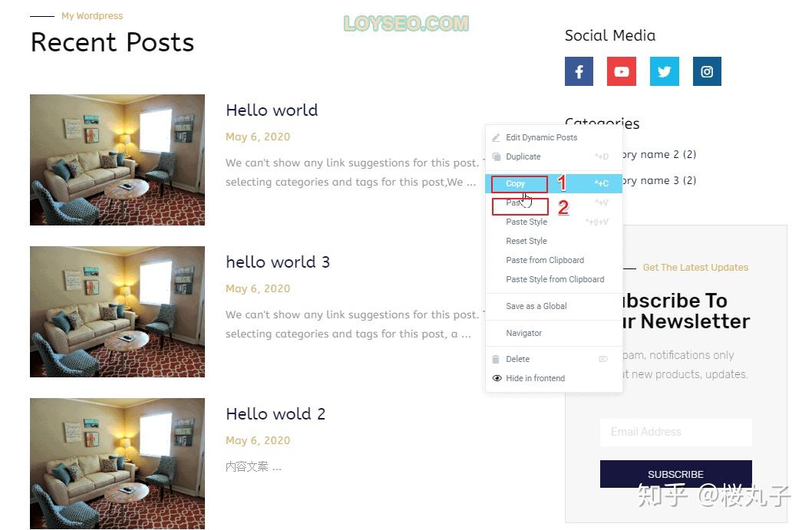The width and height of the screenshot is (812, 530).
Task: Choose Edit Dynamic Posts from the context menu
Action: [542, 137]
